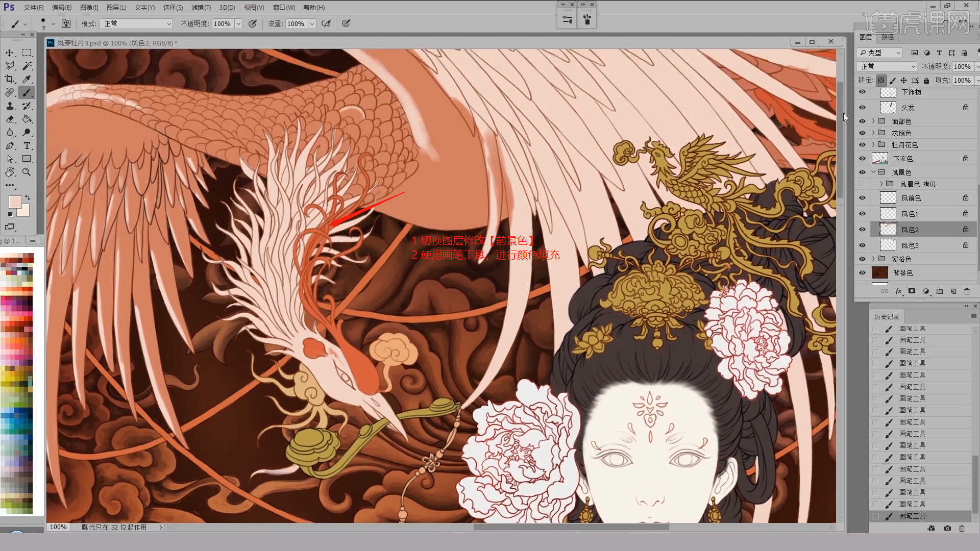Select the Horizontal Type tool
This screenshot has height=551, width=980.
point(27,145)
